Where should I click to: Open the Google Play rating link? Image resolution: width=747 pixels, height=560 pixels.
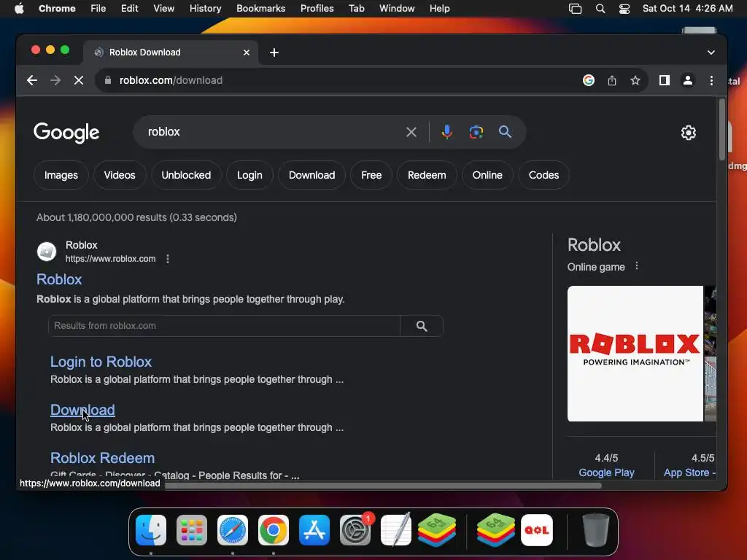[x=606, y=472]
